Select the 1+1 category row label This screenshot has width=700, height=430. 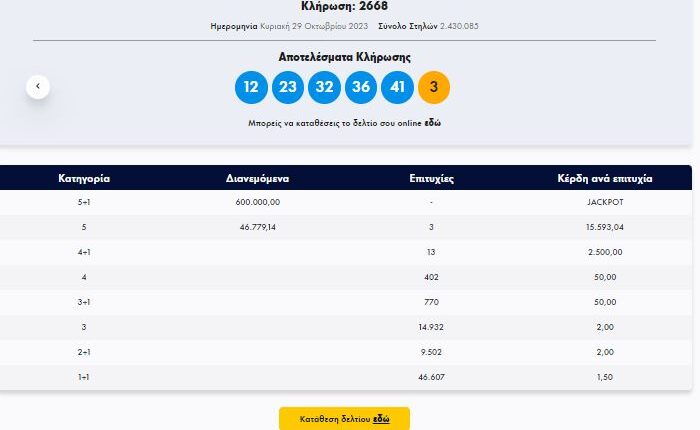84,377
